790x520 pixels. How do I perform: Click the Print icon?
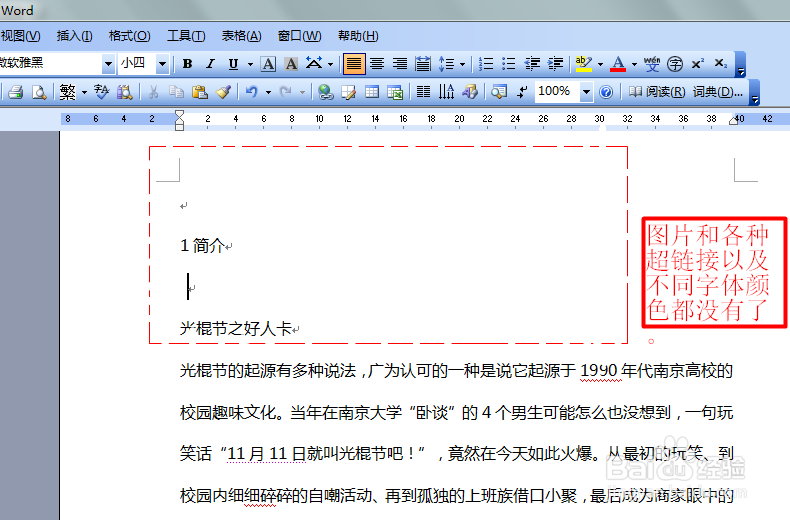16,92
